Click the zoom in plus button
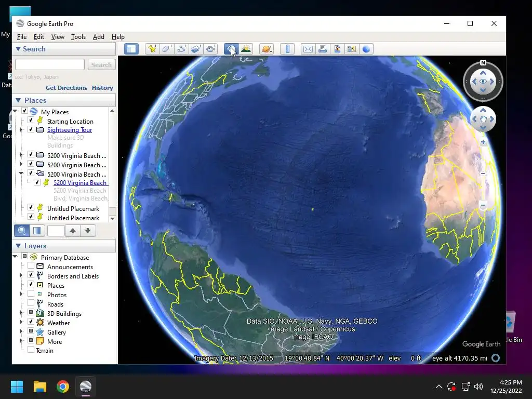The width and height of the screenshot is (532, 399). 483,142
